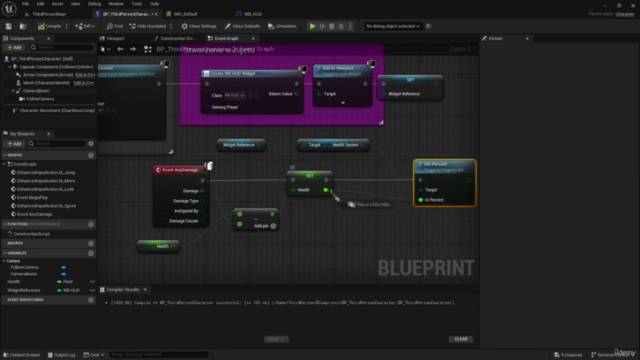This screenshot has height=360, width=640.
Task: Select Capsule Component in the tree
Action: pos(56,67)
